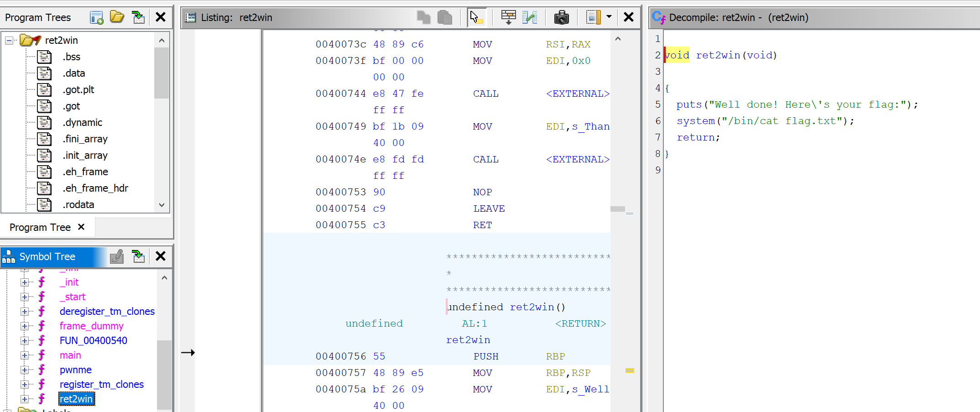The image size is (980, 412).
Task: Switch to the Program Tree tab
Action: [40, 227]
